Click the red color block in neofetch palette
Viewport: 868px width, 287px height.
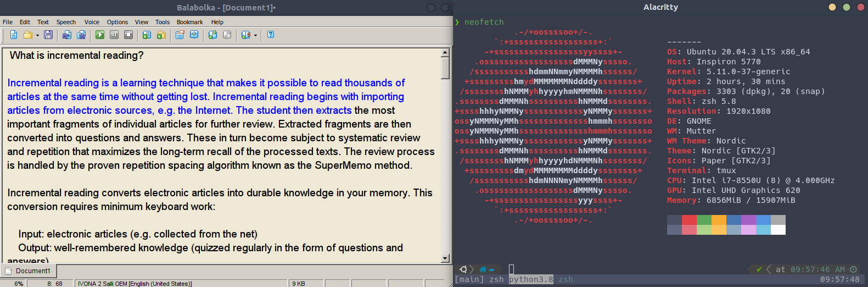(689, 220)
